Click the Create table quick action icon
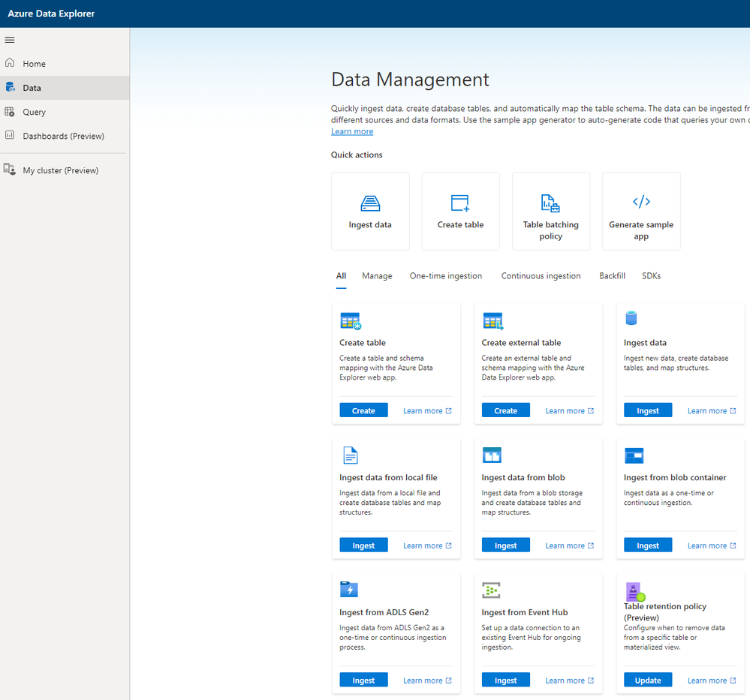 coord(460,203)
